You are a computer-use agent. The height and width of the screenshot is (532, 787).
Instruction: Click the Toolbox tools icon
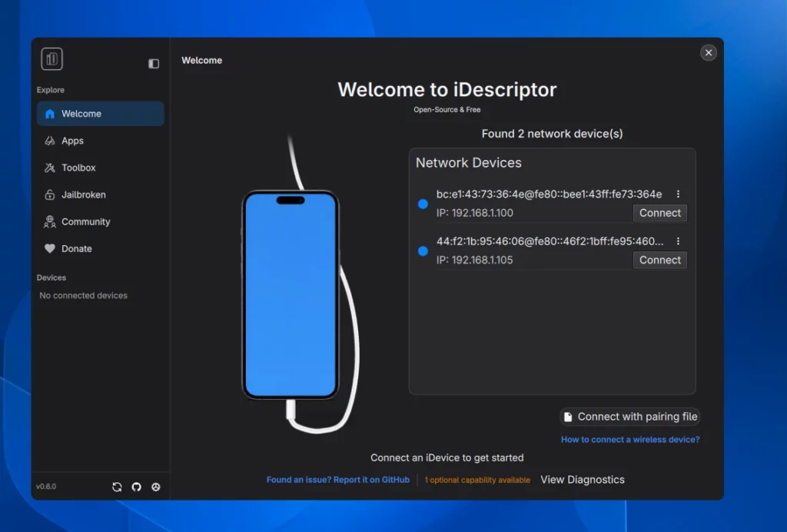click(50, 168)
